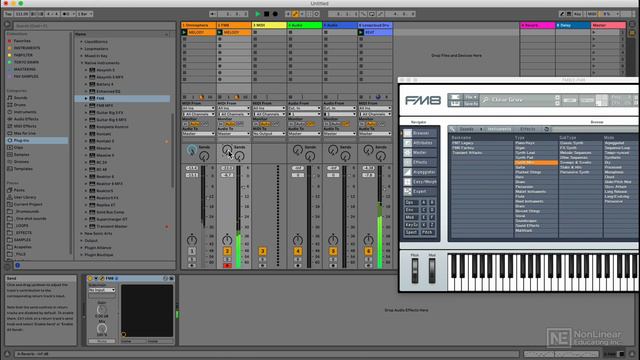Open MIDI To dropdown on track 3
Image resolution: width=640 pixels, height=360 pixels.
pyautogui.click(x=269, y=133)
